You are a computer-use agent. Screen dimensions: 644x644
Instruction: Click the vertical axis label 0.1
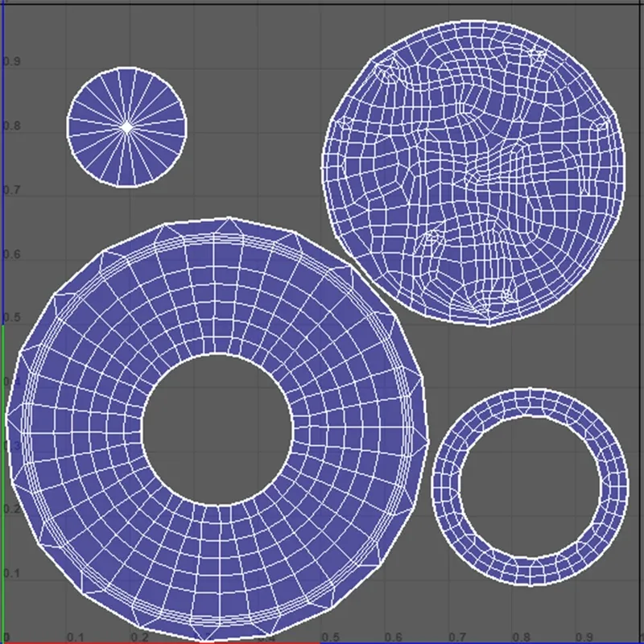click(x=11, y=573)
